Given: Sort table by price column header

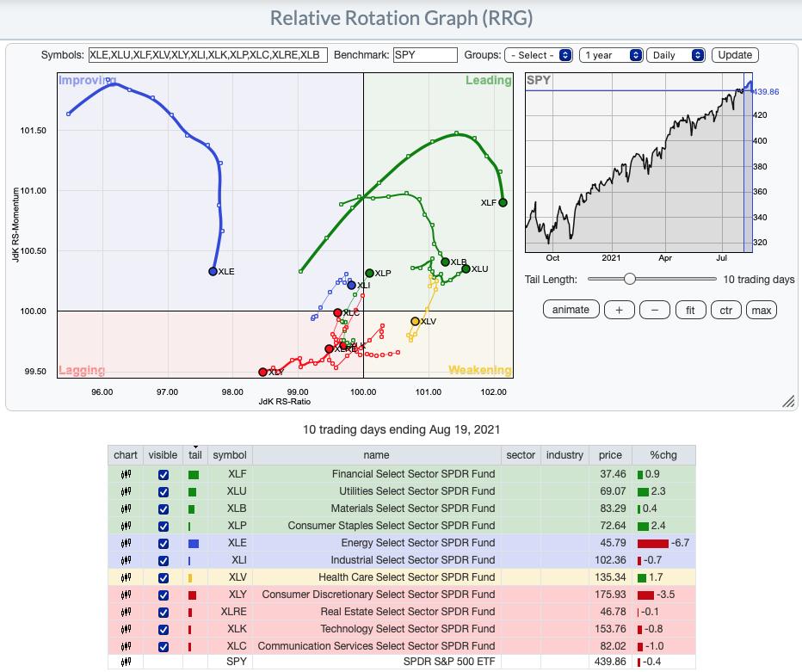Looking at the screenshot, I should 610,455.
